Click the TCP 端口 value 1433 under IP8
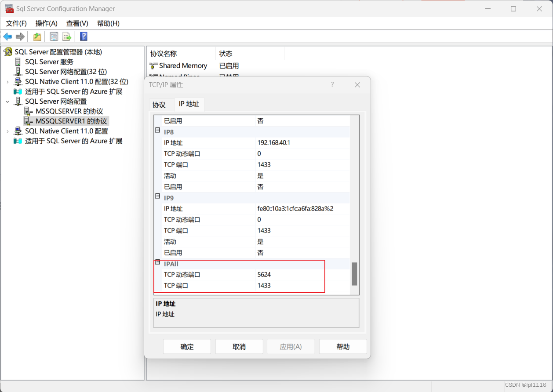 point(264,165)
